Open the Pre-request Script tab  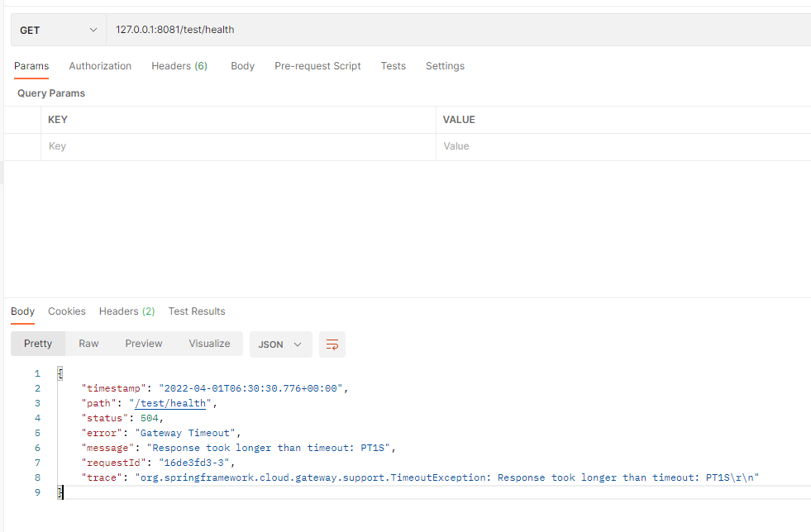(317, 66)
